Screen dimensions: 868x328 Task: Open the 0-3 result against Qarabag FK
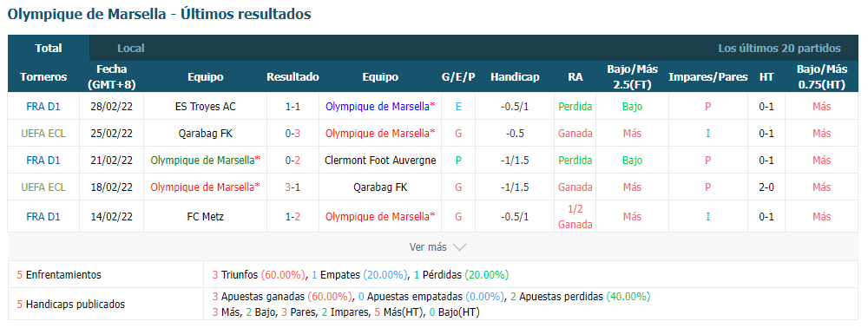293,134
